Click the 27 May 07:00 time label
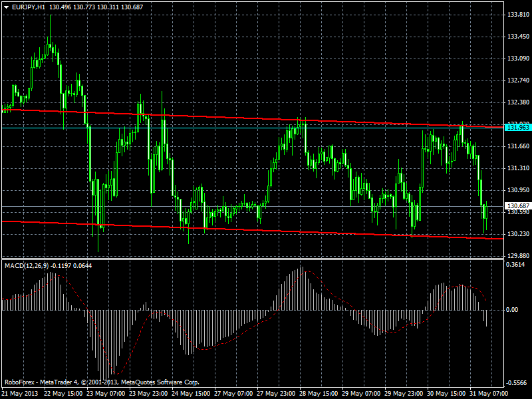This screenshot has width=532, height=399. click(233, 394)
